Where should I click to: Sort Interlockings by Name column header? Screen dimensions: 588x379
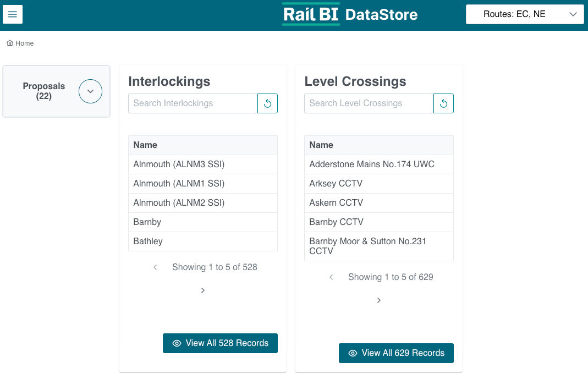[145, 145]
